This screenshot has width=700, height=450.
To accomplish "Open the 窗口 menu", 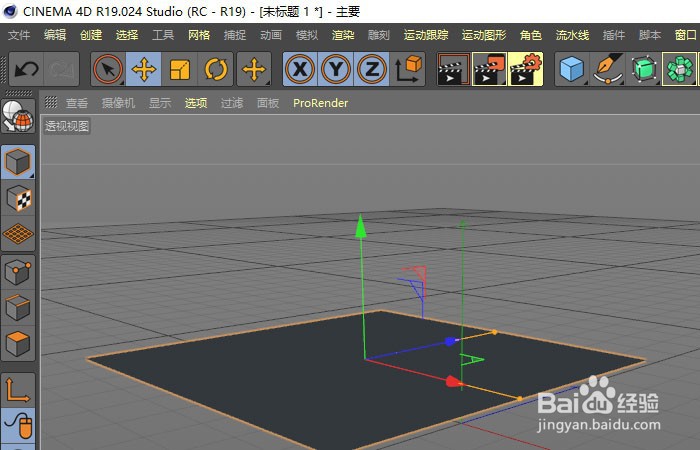I will pyautogui.click(x=685, y=35).
